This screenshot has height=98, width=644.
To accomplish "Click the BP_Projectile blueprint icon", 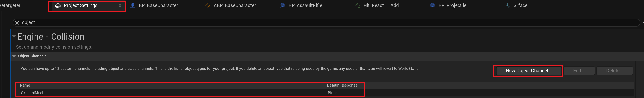I will pos(432,5).
